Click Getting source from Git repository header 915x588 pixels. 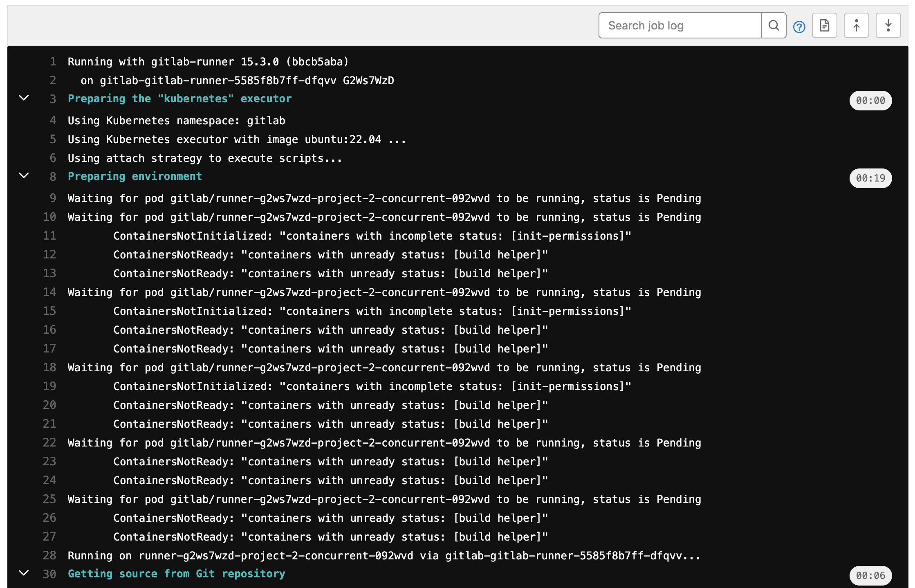pos(176,574)
